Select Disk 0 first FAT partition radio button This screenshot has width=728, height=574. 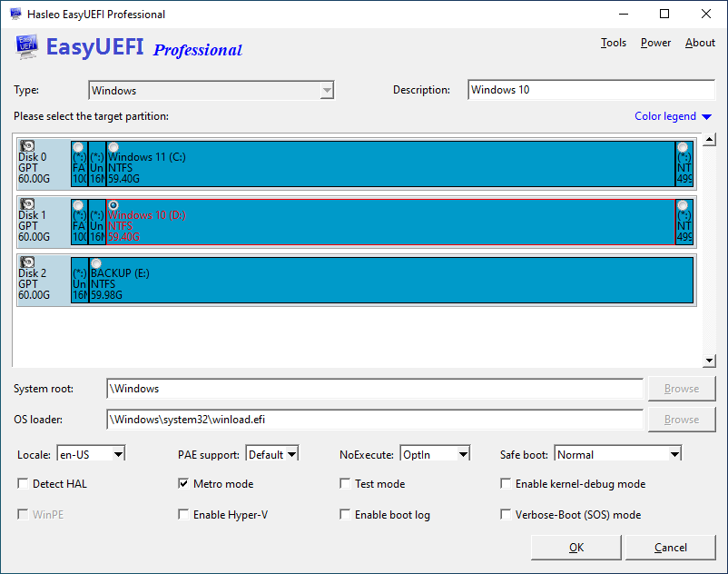tap(78, 147)
